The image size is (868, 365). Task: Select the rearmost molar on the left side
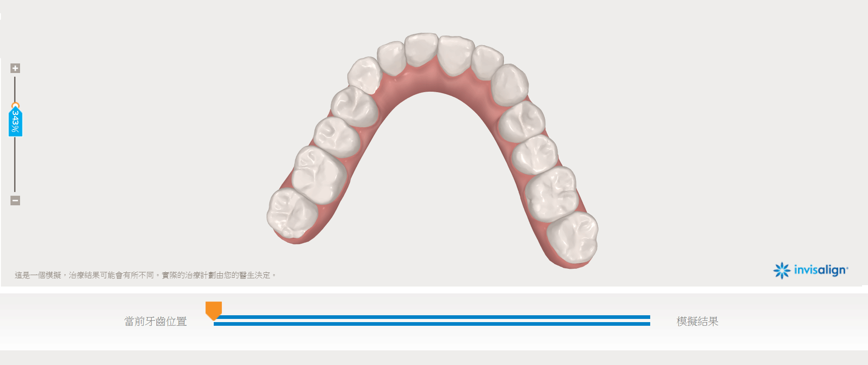point(292,213)
